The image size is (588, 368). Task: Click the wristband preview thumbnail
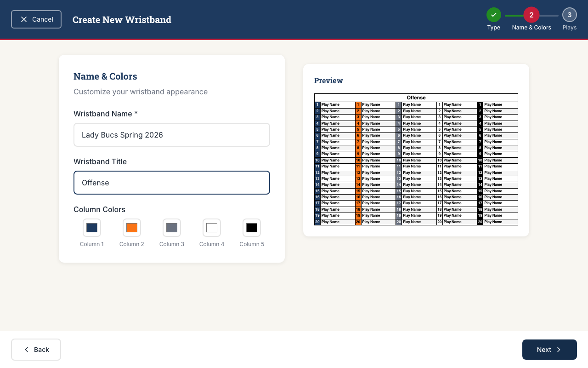pyautogui.click(x=416, y=160)
